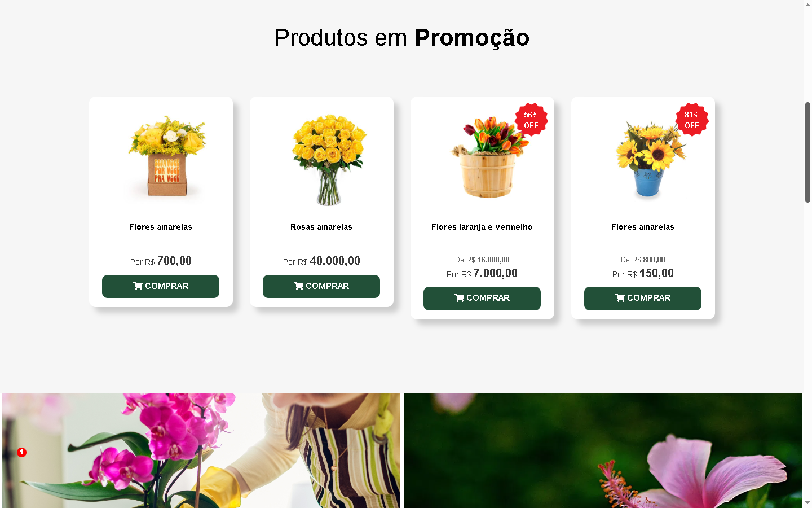Image resolution: width=812 pixels, height=508 pixels.
Task: Open the Flores laranja e vermelho title
Action: tap(482, 227)
